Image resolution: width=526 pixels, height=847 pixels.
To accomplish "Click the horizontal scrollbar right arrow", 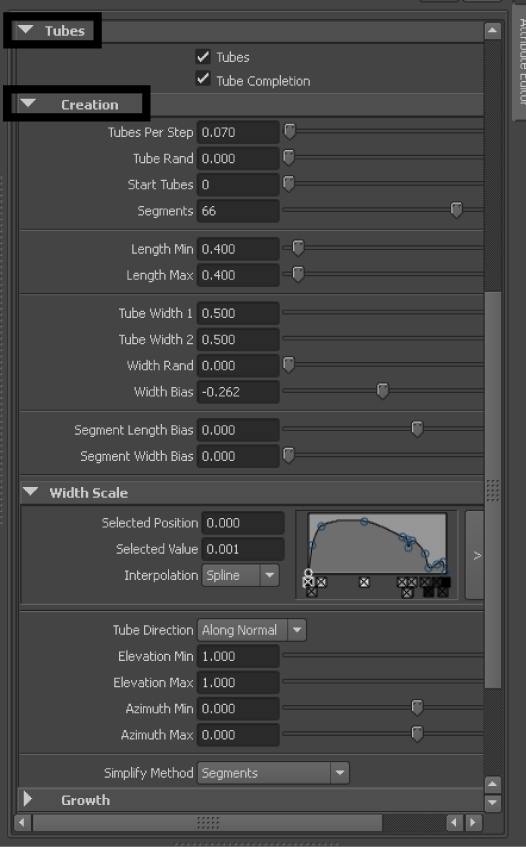I will click(474, 823).
